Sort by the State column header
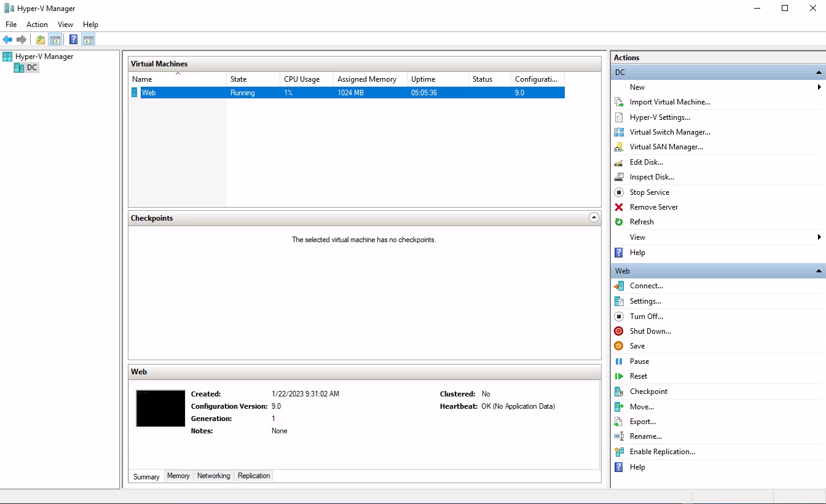Screen dimensions: 826x504 pyautogui.click(x=253, y=79)
